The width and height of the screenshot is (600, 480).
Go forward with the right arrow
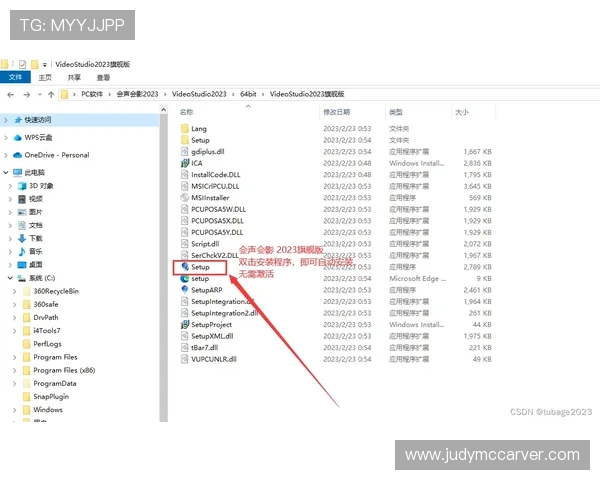pyautogui.click(x=27, y=95)
